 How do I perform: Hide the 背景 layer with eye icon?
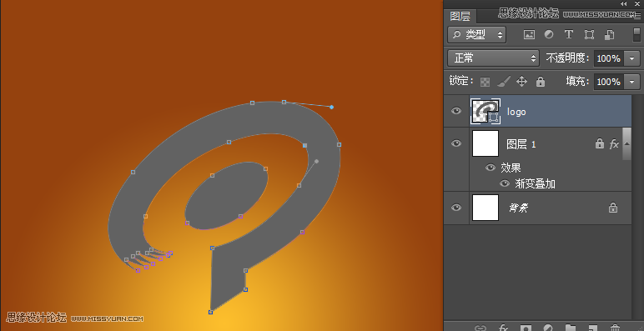[456, 208]
